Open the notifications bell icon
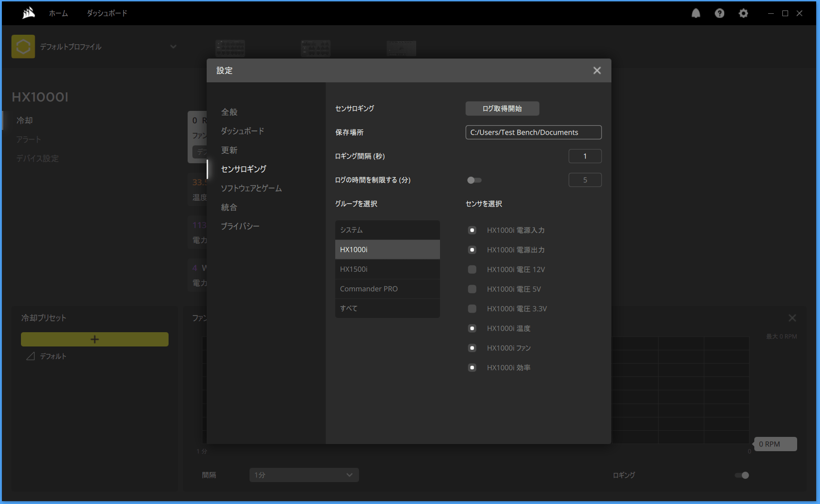Screen dimensions: 820x504 (696, 13)
